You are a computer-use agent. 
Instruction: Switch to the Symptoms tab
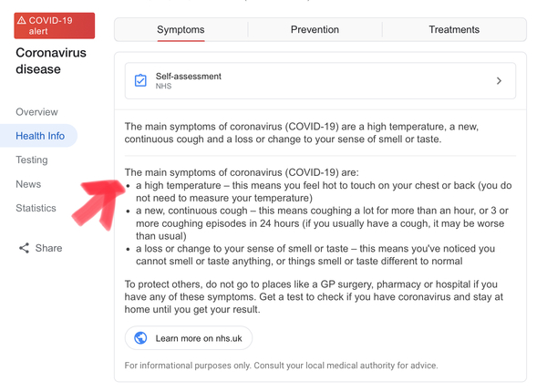pyautogui.click(x=181, y=30)
